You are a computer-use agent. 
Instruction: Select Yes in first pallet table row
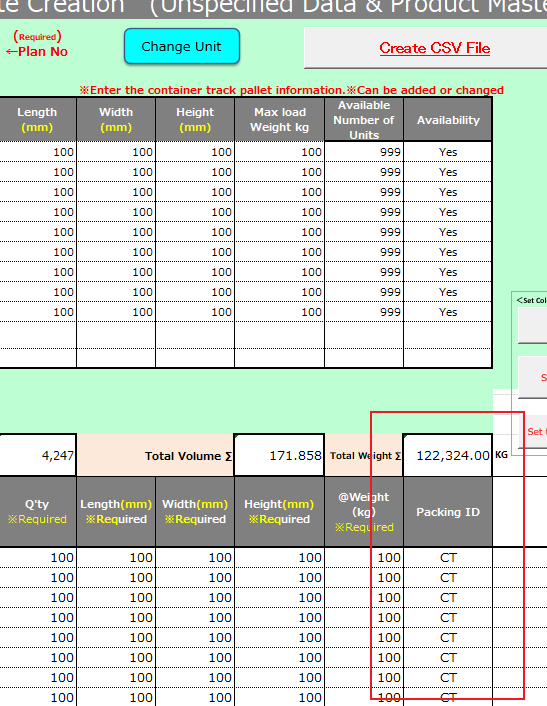[x=448, y=152]
